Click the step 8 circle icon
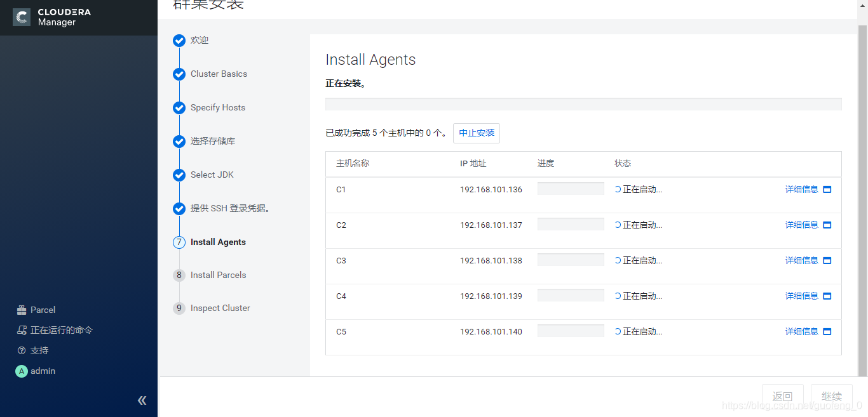 click(179, 275)
